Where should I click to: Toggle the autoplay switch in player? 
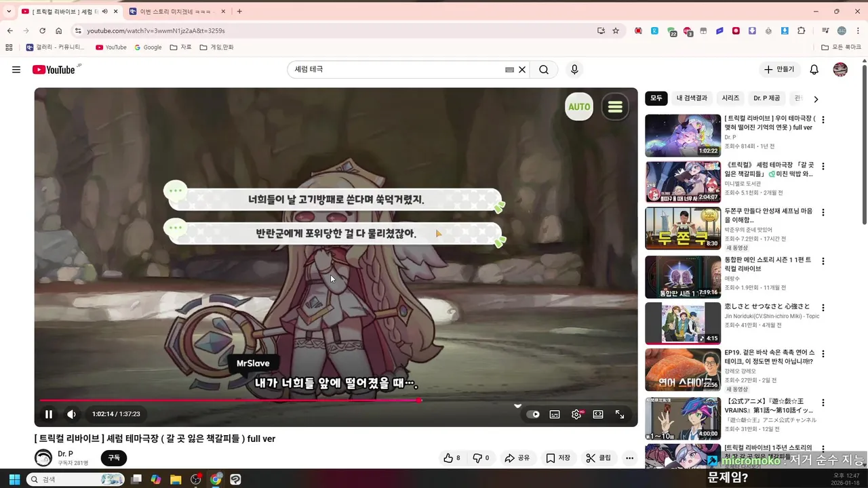(x=534, y=414)
